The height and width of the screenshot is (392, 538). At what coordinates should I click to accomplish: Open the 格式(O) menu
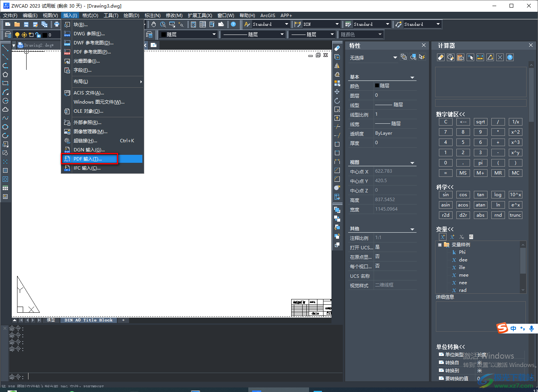[x=90, y=15]
